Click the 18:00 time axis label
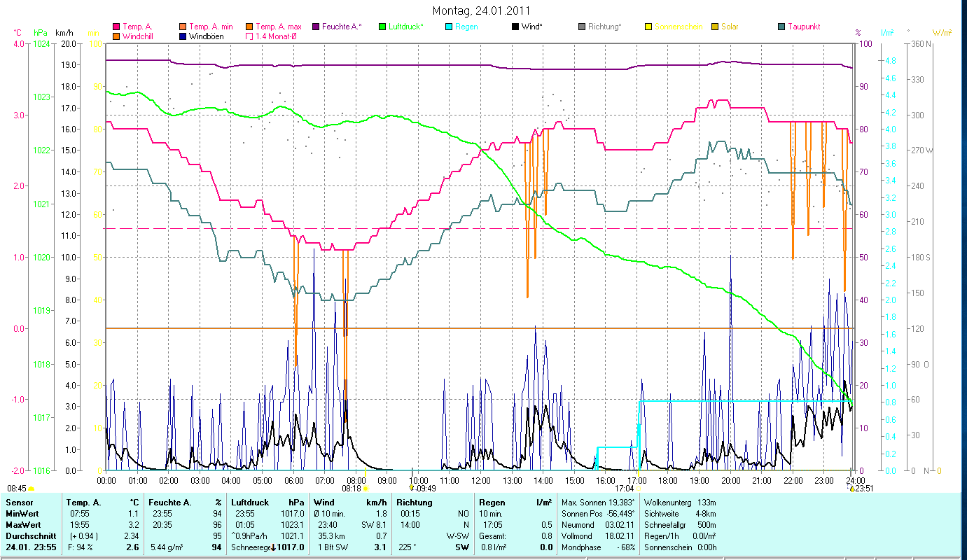 669,480
